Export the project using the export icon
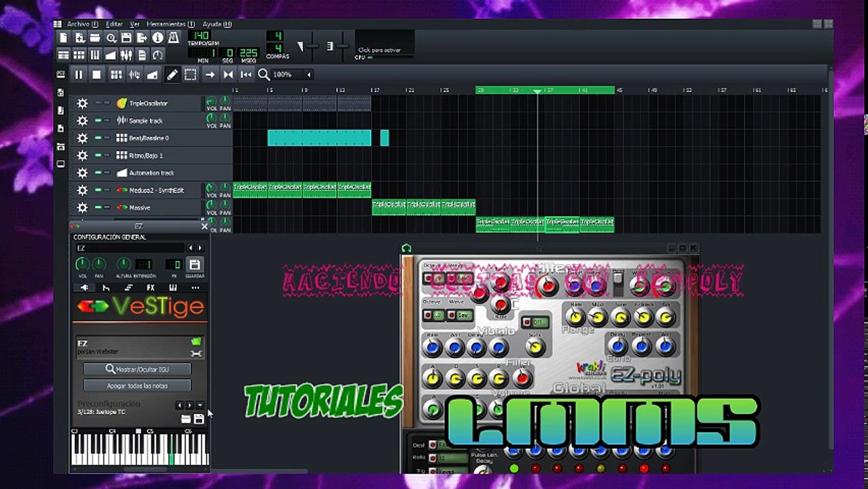The width and height of the screenshot is (868, 489). click(142, 38)
